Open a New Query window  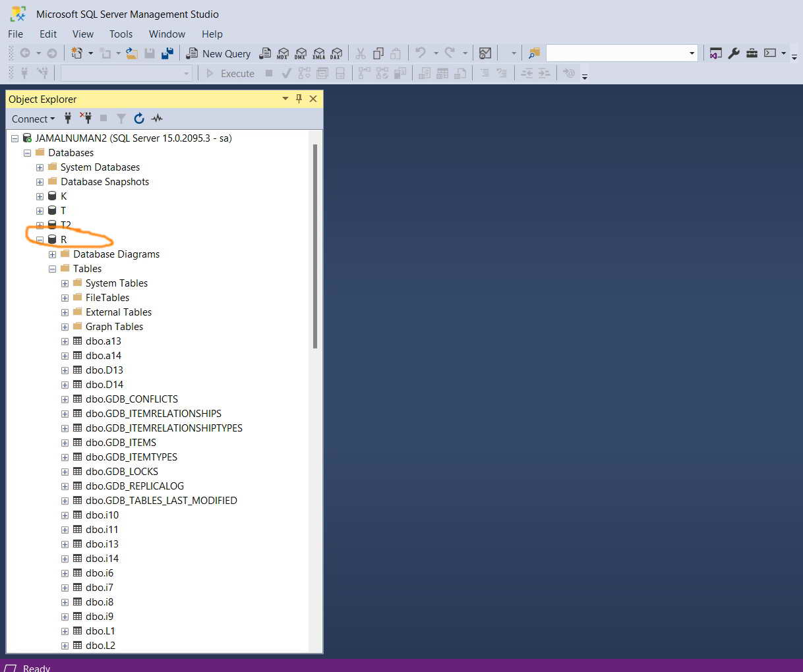[x=218, y=53]
